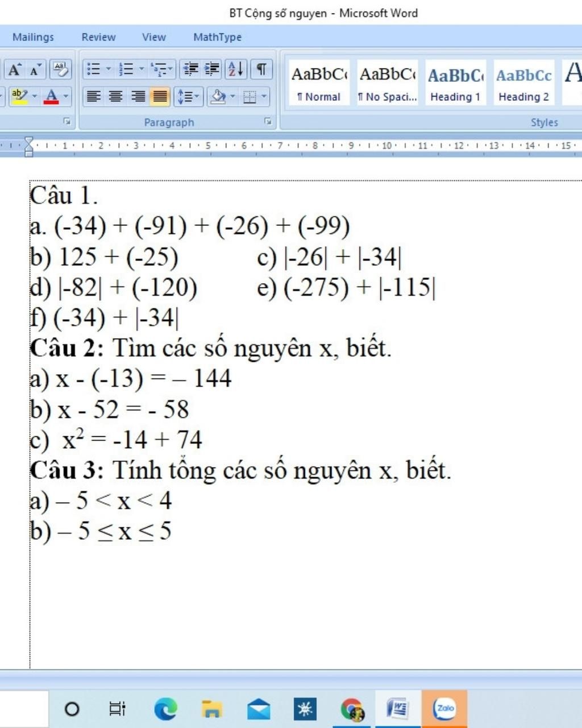Click equation 'a) x - (-13) = – 144'

point(131,379)
